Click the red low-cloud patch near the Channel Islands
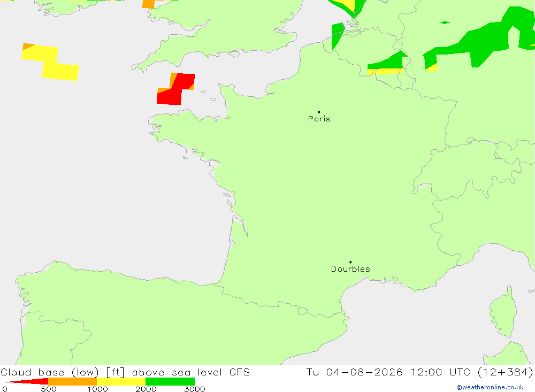 (x=175, y=90)
